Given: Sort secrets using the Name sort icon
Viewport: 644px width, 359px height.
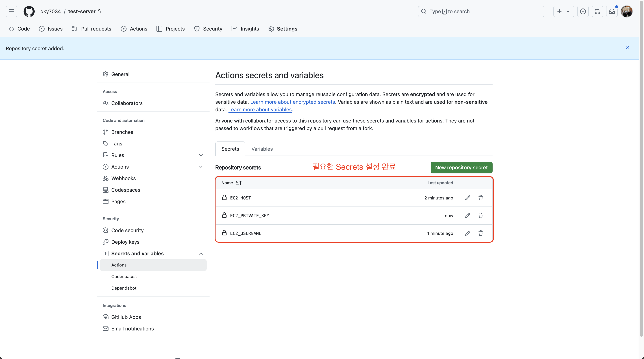Looking at the screenshot, I should coord(238,183).
